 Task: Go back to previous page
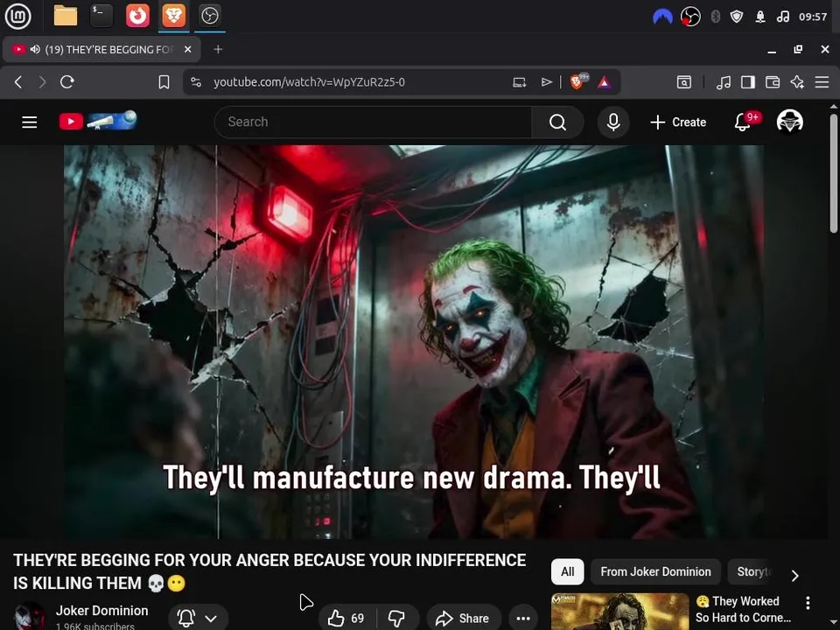pyautogui.click(x=18, y=82)
